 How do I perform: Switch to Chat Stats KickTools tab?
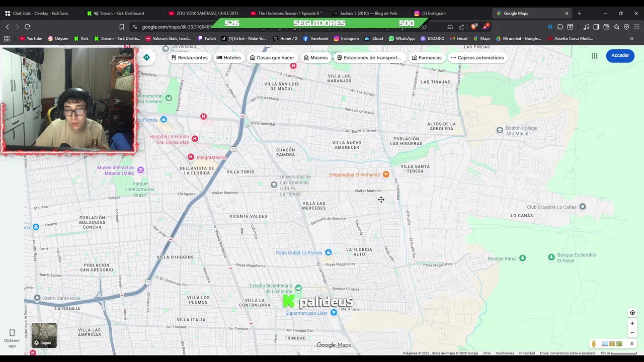(40, 13)
